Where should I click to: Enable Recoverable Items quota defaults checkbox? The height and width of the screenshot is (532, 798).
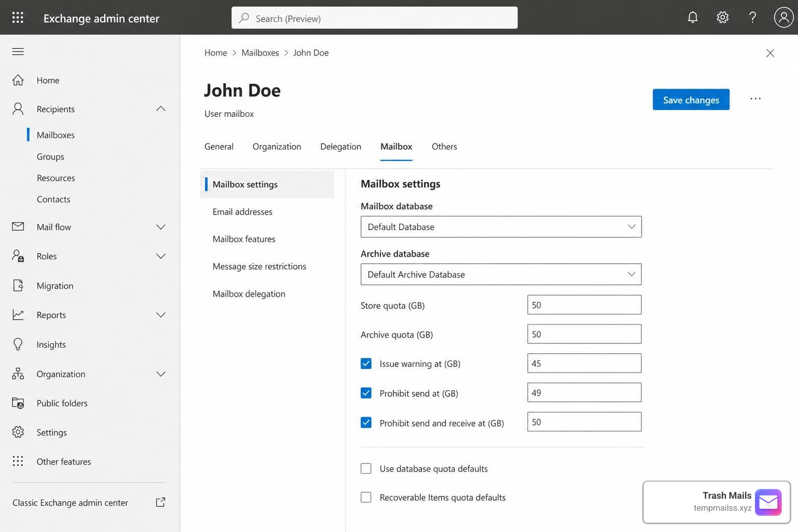coord(366,497)
